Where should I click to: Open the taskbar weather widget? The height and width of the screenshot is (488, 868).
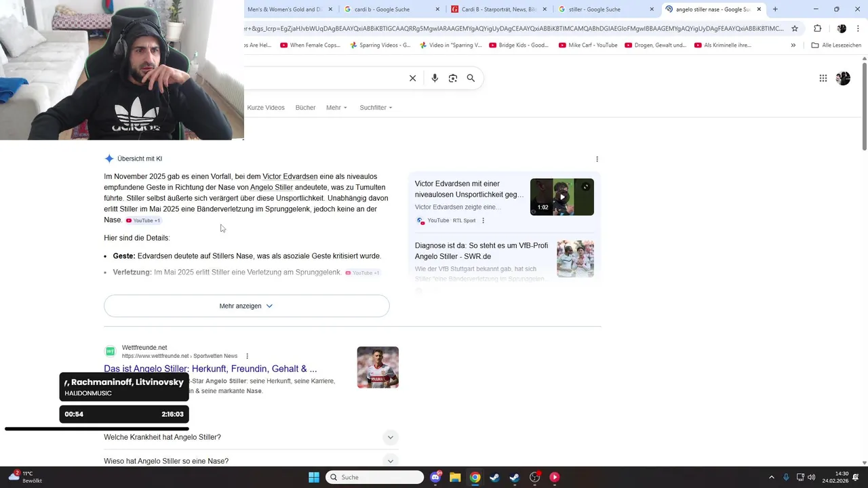pos(24,477)
